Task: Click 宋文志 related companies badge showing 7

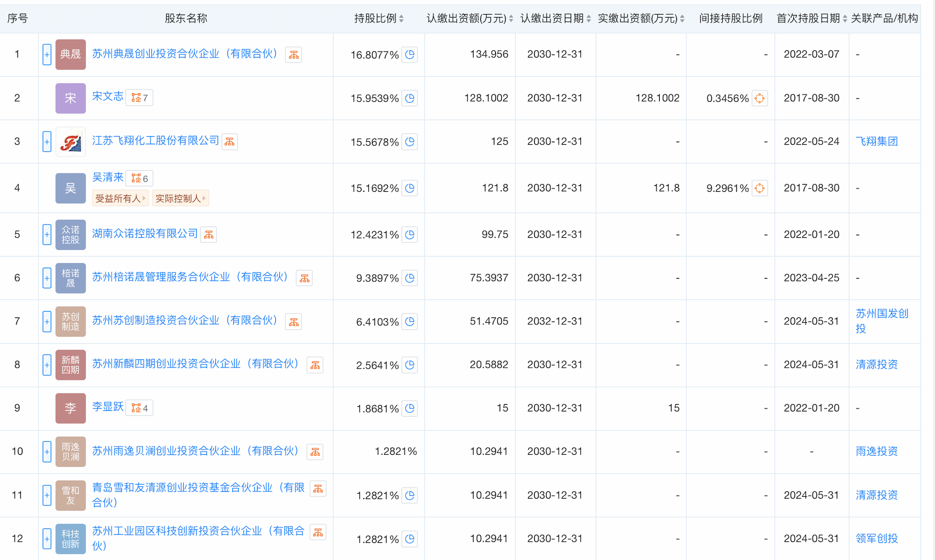Action: coord(139,98)
